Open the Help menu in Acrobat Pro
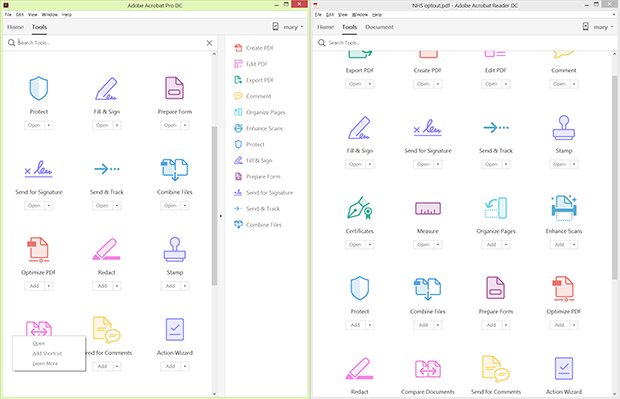This screenshot has height=399, width=620. click(x=67, y=14)
